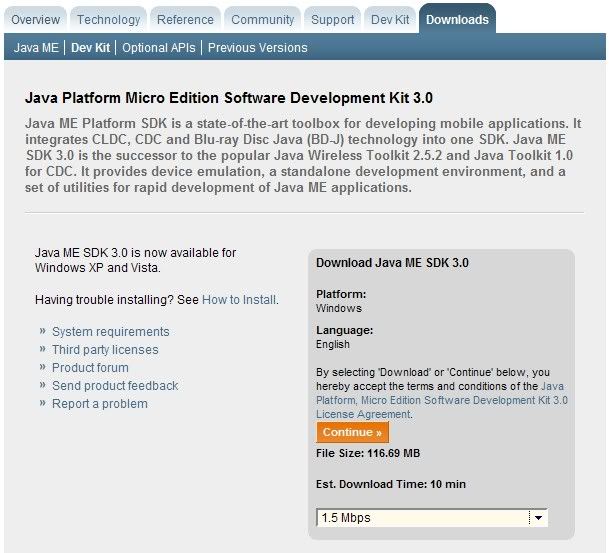Open the Reference tab

pyautogui.click(x=185, y=19)
